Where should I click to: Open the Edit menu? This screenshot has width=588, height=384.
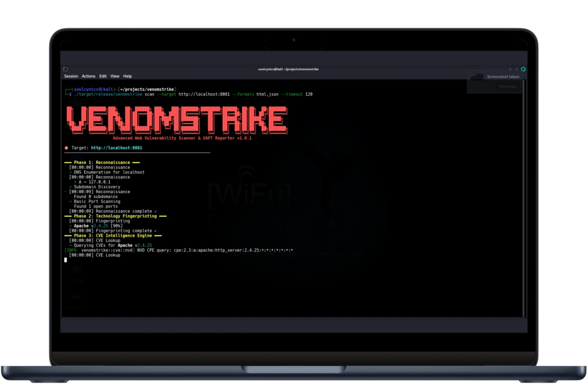pos(103,77)
